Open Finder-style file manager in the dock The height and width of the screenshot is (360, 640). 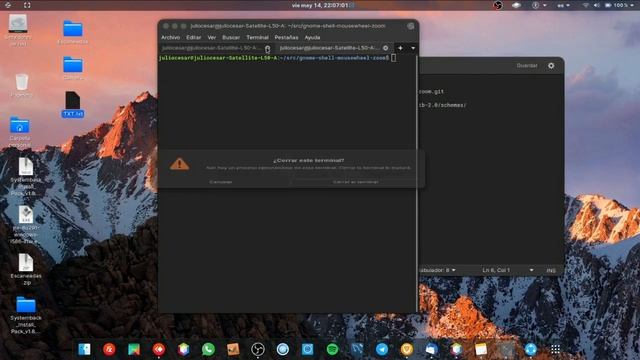(x=84, y=349)
